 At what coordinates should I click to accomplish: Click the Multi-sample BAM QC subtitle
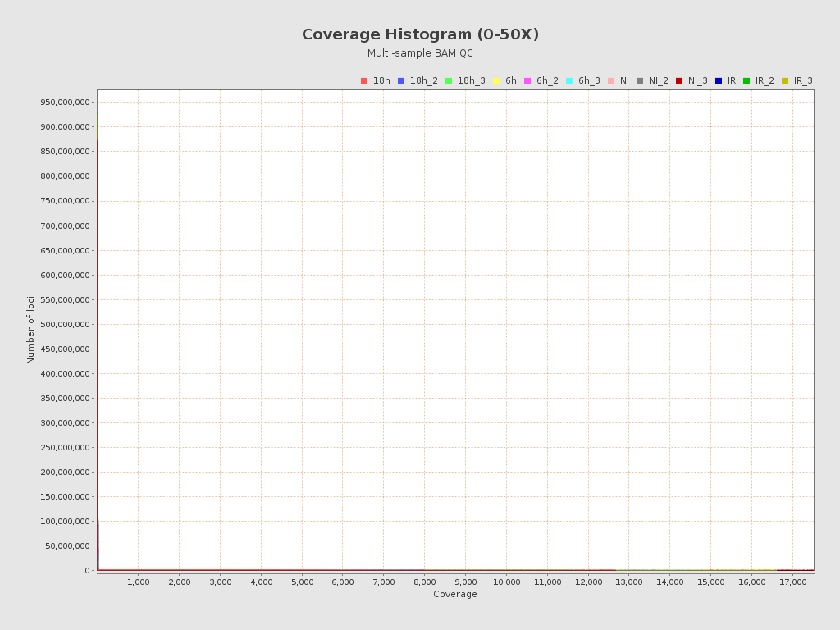[x=420, y=53]
